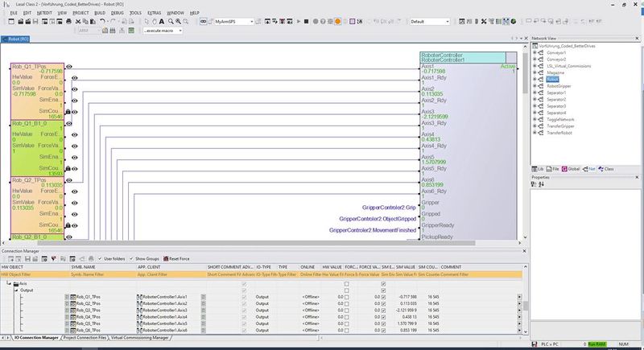Viewport: 644px width, 350px height.
Task: Toggle eye icon next to Rob_Q1_TPos header
Action: tap(69, 67)
